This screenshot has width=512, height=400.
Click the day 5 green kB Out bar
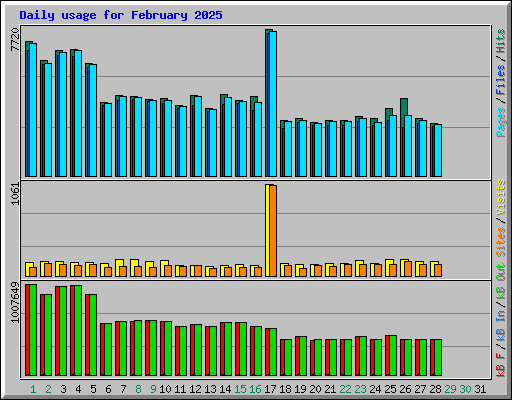(93, 335)
